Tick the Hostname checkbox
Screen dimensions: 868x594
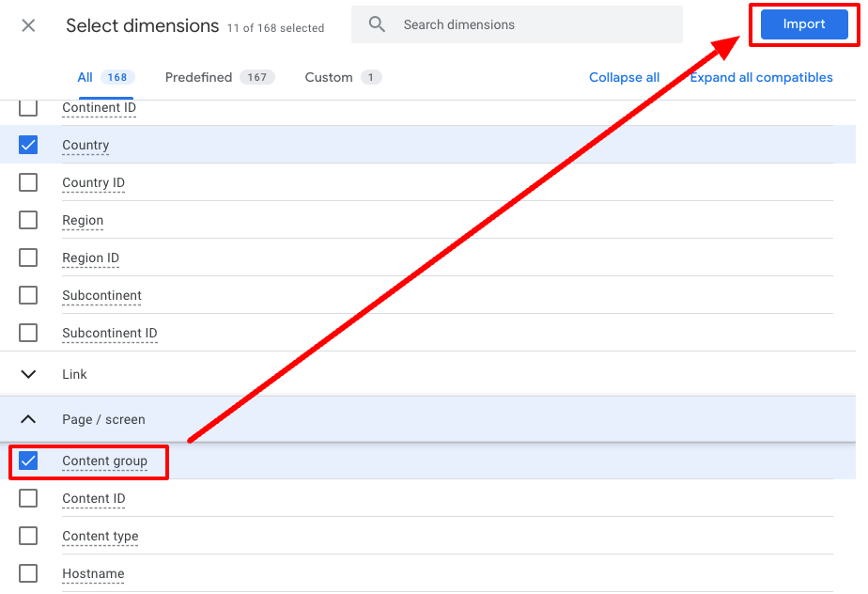28,573
